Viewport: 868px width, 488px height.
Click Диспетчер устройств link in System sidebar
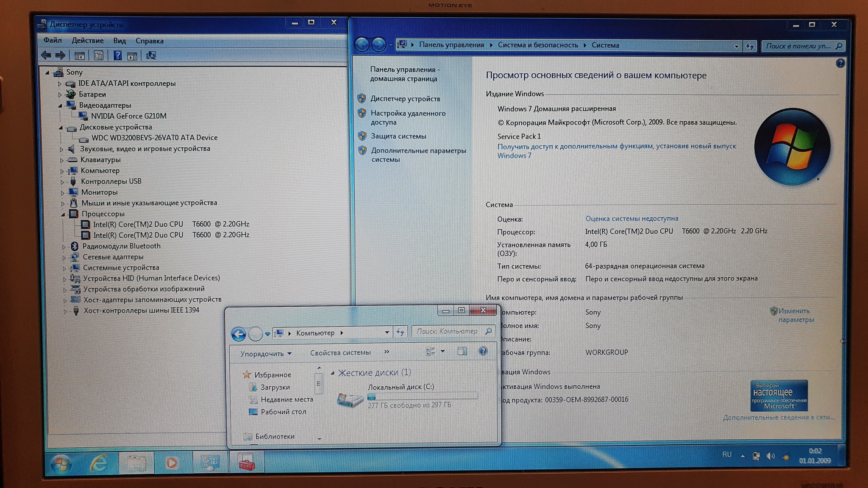[405, 99]
